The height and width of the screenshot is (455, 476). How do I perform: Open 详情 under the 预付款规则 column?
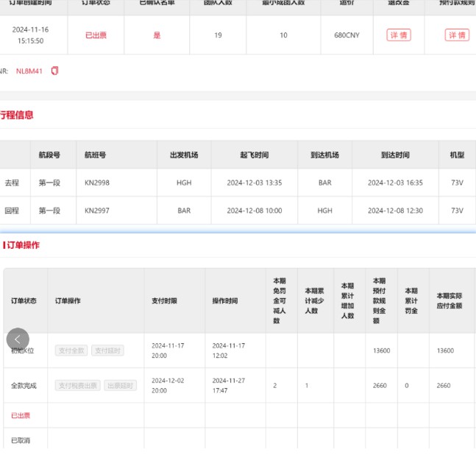pyautogui.click(x=457, y=35)
